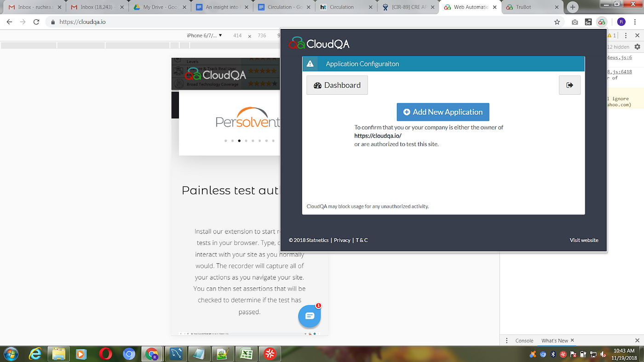Click the CloudQA logo on mobile page

[215, 74]
